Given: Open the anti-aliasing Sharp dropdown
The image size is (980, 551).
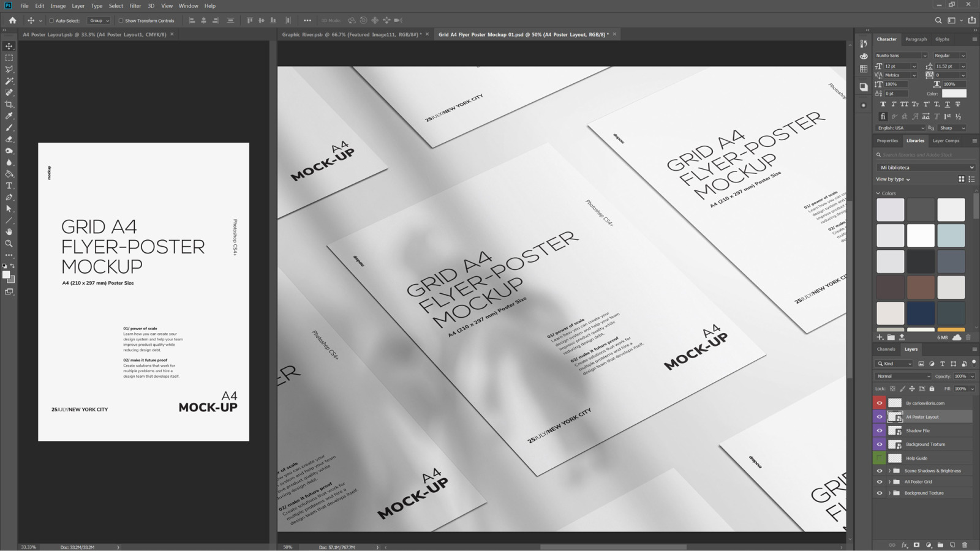Looking at the screenshot, I should (952, 128).
